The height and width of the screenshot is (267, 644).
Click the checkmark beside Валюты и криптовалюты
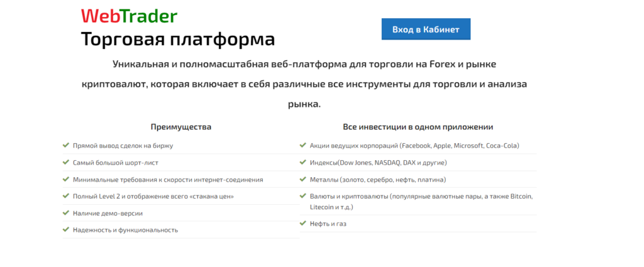(x=303, y=195)
